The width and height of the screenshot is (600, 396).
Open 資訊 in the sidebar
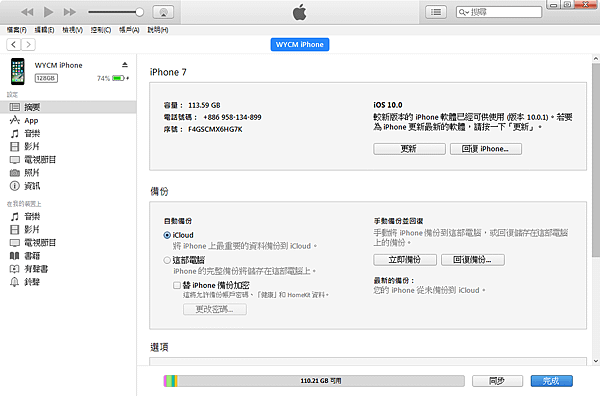tap(68, 186)
